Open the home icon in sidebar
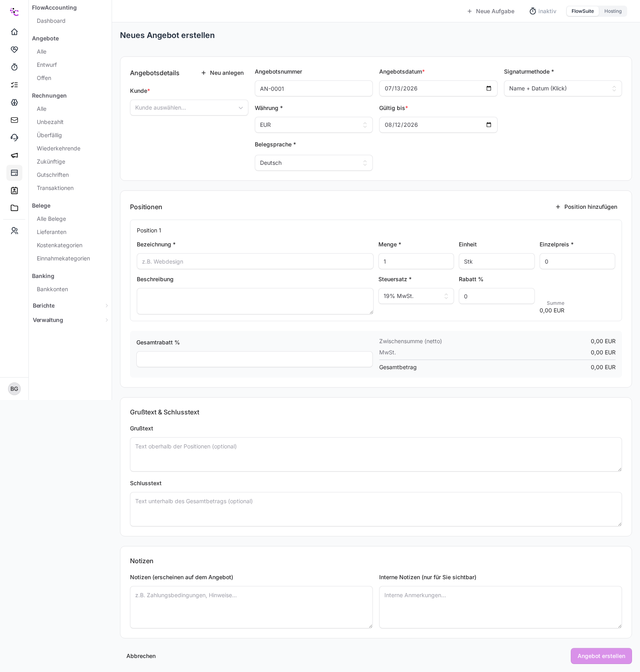 point(14,32)
